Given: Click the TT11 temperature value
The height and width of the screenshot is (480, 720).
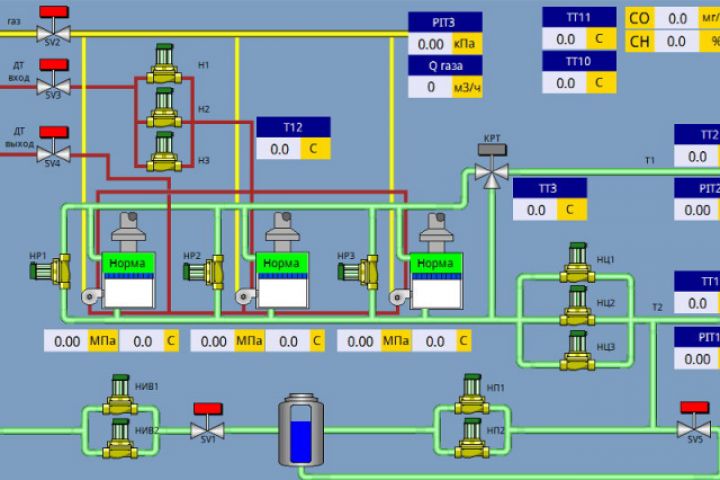Looking at the screenshot, I should tap(565, 39).
